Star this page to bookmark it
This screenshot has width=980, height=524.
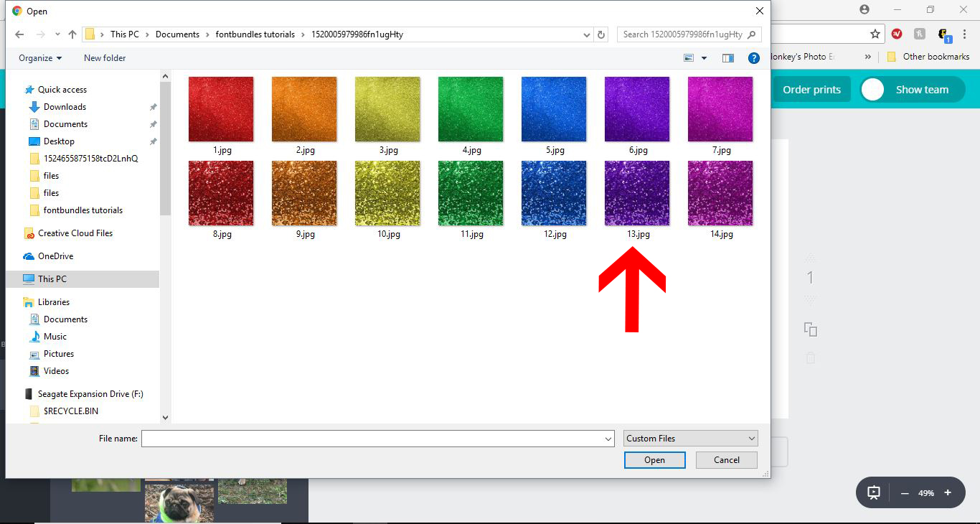[x=875, y=33]
